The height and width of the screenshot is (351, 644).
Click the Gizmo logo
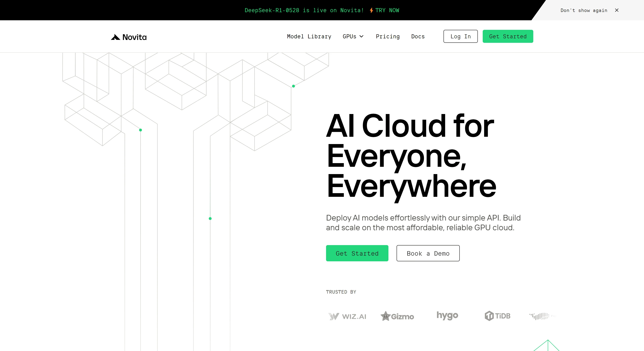pos(397,316)
